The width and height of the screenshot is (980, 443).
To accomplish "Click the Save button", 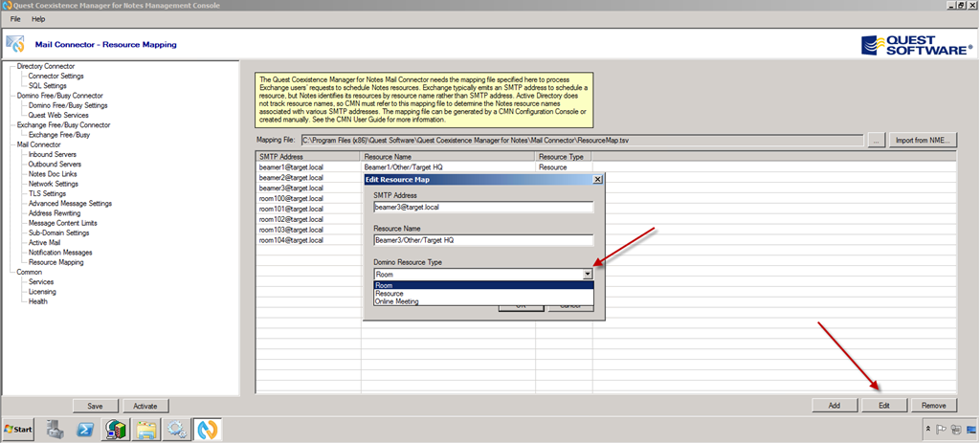I will tap(95, 406).
